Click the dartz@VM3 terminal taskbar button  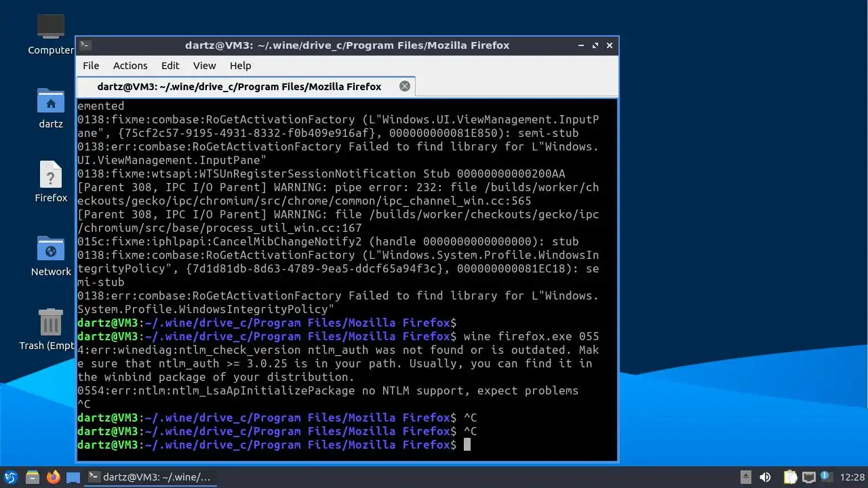click(151, 477)
